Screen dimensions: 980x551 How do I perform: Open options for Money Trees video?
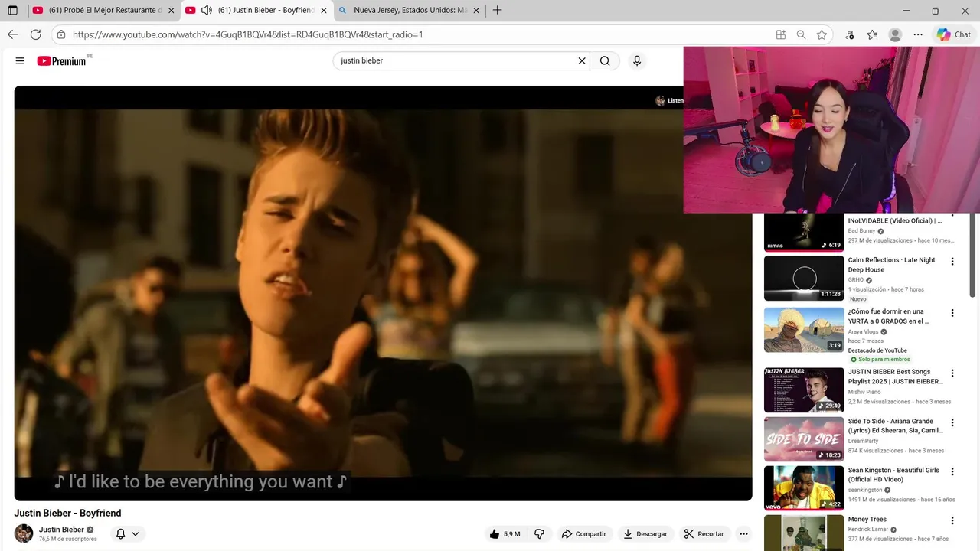pyautogui.click(x=952, y=520)
